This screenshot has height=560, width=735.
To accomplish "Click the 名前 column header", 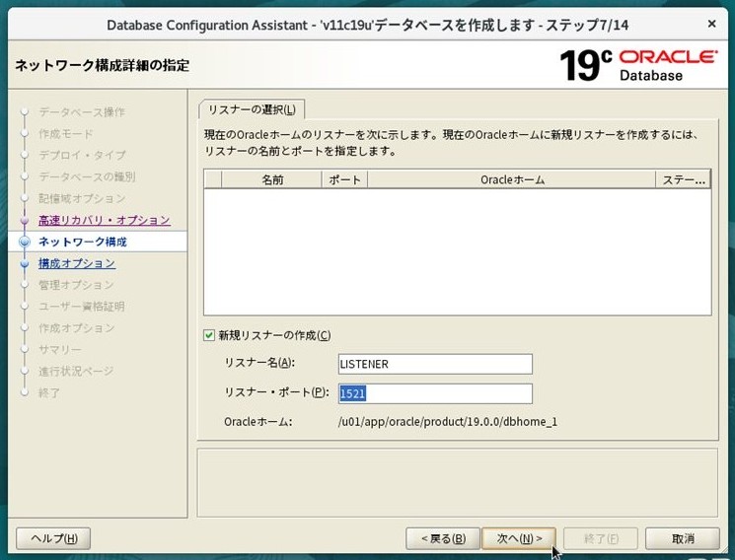I will [x=272, y=180].
